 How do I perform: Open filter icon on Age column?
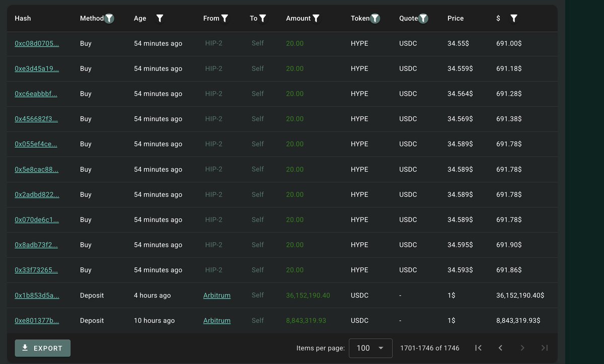click(160, 18)
